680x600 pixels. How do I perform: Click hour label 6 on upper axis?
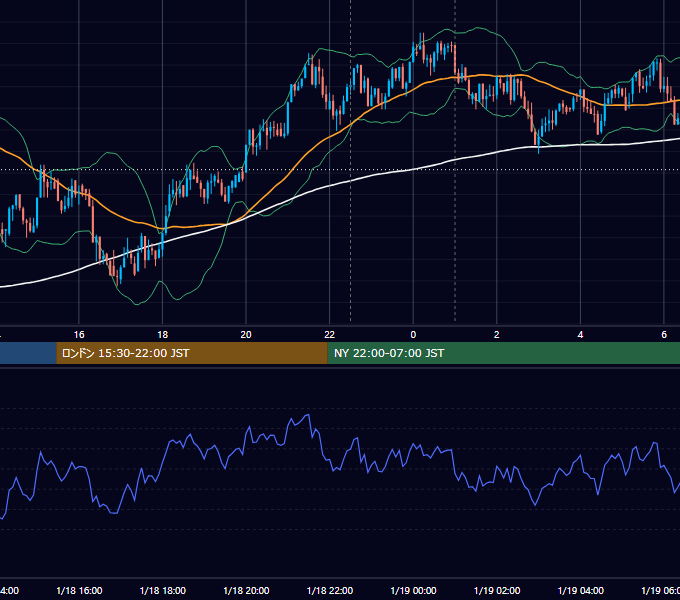(x=664, y=335)
